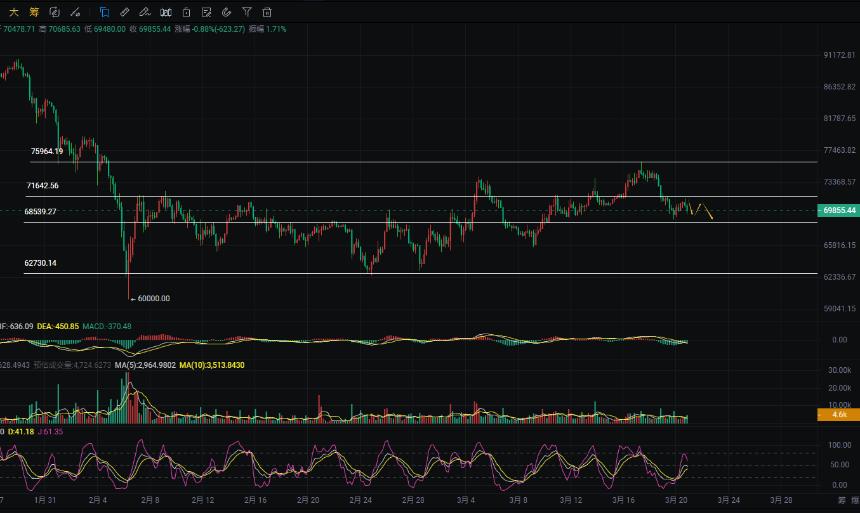This screenshot has width=860, height=513.
Task: Click the 涨幅 -0.88%(-623.27) change readout
Action: pos(210,29)
